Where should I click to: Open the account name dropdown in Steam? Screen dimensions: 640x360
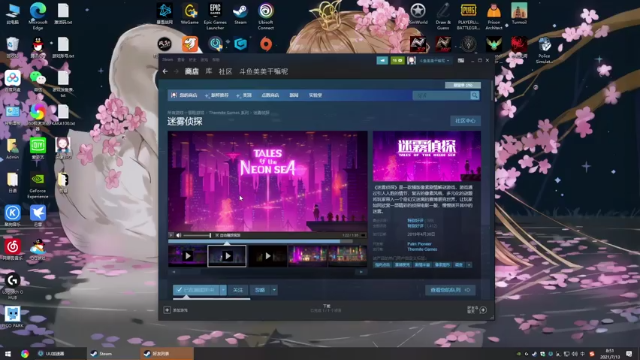[435, 60]
